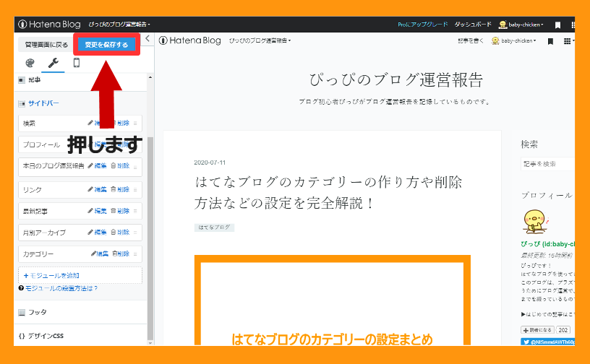Click 検索 module name in sidebar list

tap(29, 123)
